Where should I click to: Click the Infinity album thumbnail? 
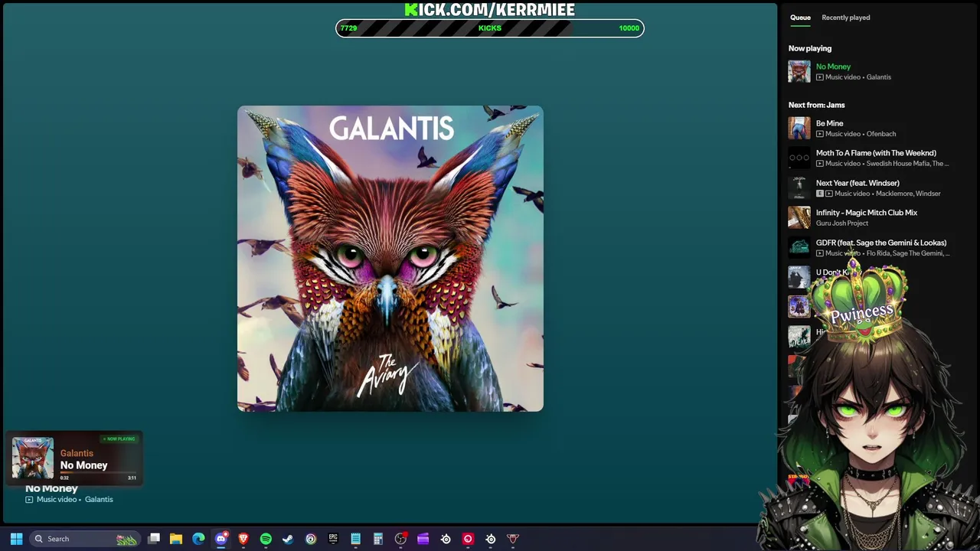pyautogui.click(x=799, y=217)
